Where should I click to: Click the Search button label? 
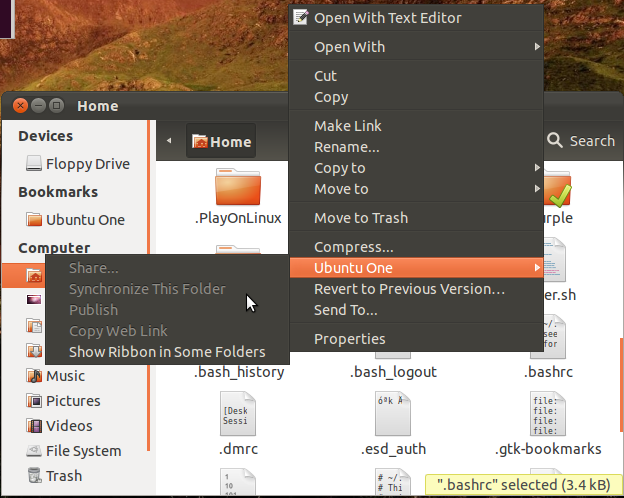(592, 141)
